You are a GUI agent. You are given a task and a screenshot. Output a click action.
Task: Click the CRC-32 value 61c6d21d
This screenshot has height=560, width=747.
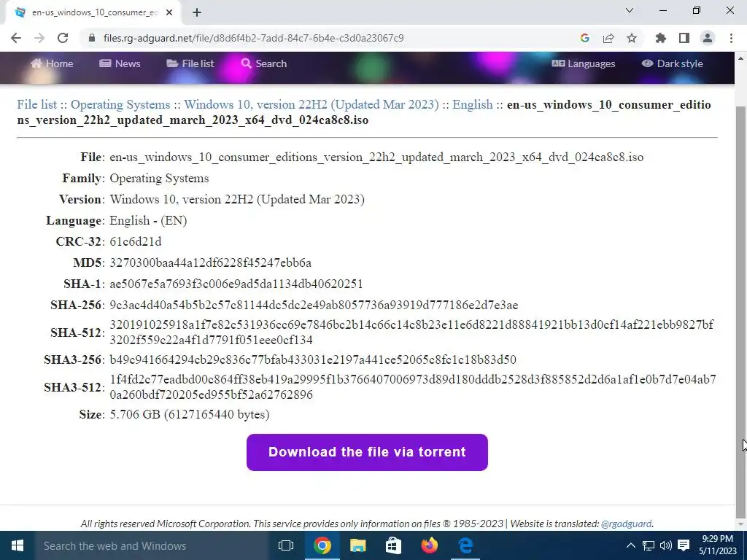135,242
